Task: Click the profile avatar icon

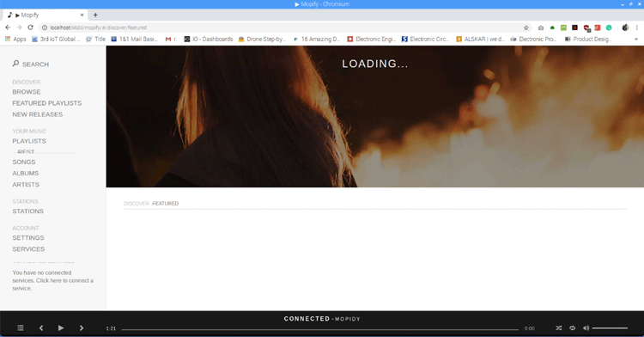Action: [625, 28]
